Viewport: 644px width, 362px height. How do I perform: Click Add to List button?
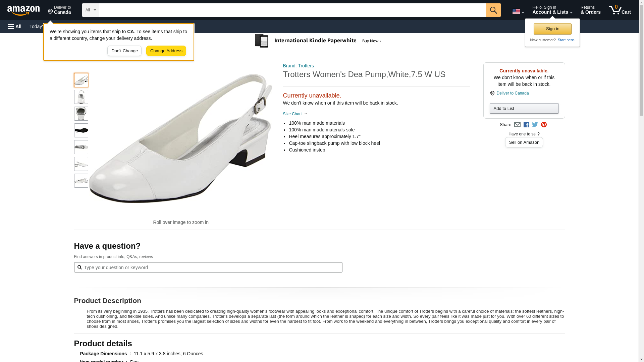pos(524,108)
